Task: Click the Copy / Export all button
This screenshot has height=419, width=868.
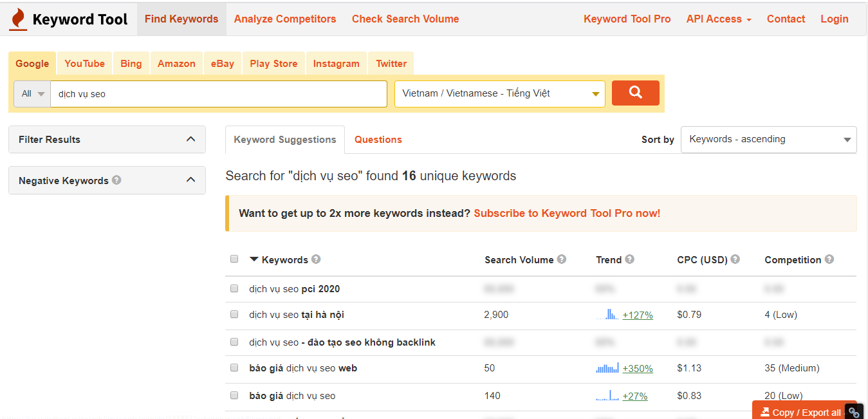Action: 800,412
